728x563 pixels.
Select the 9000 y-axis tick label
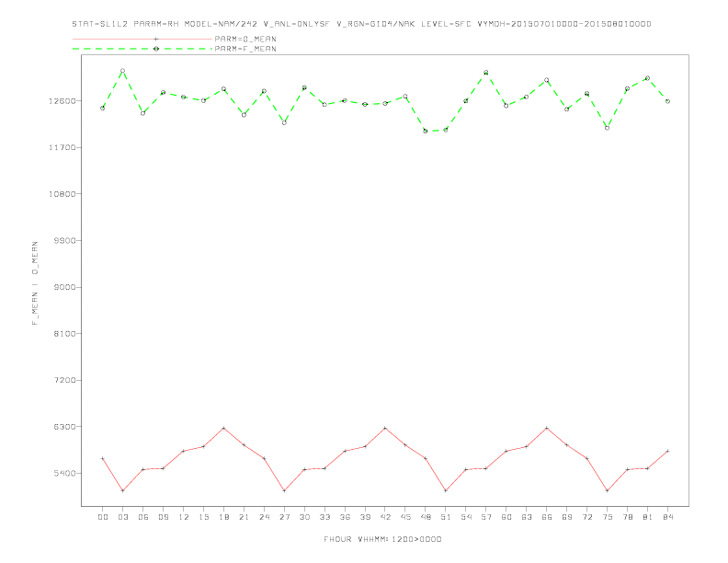coord(64,287)
